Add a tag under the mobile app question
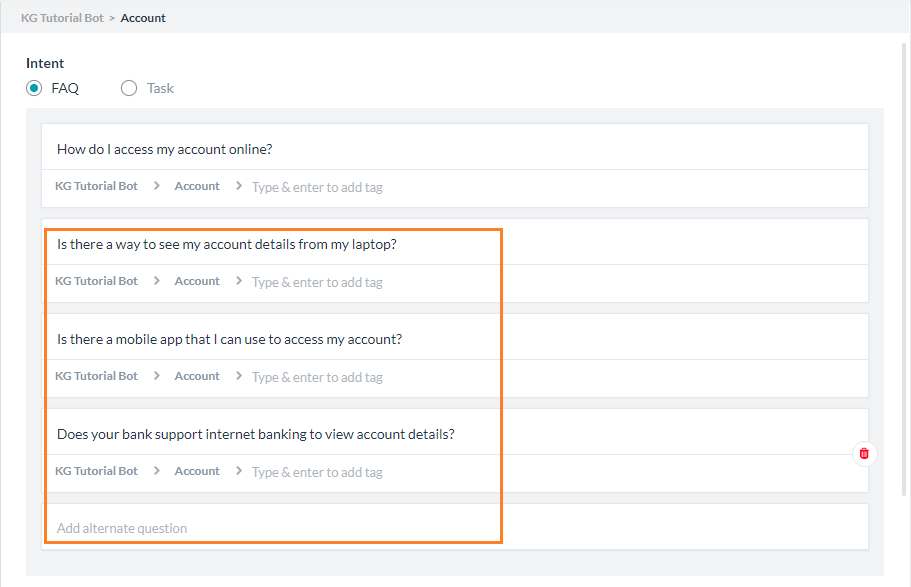This screenshot has height=587, width=911. coord(317,377)
